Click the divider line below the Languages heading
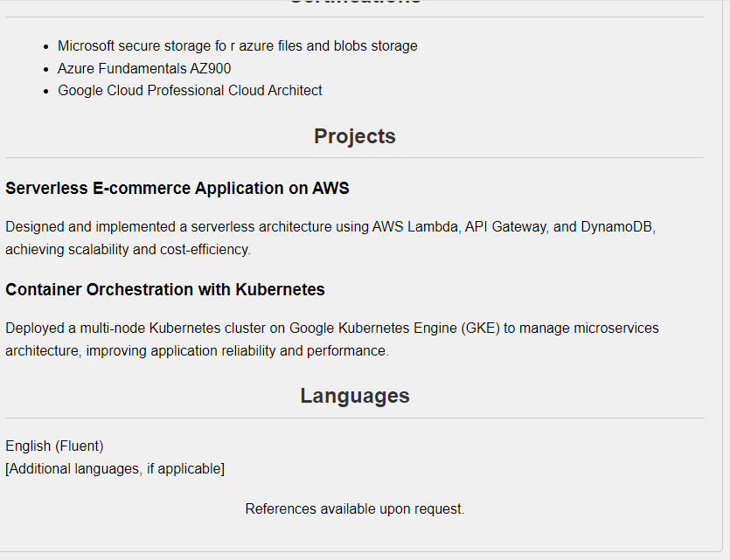 354,418
